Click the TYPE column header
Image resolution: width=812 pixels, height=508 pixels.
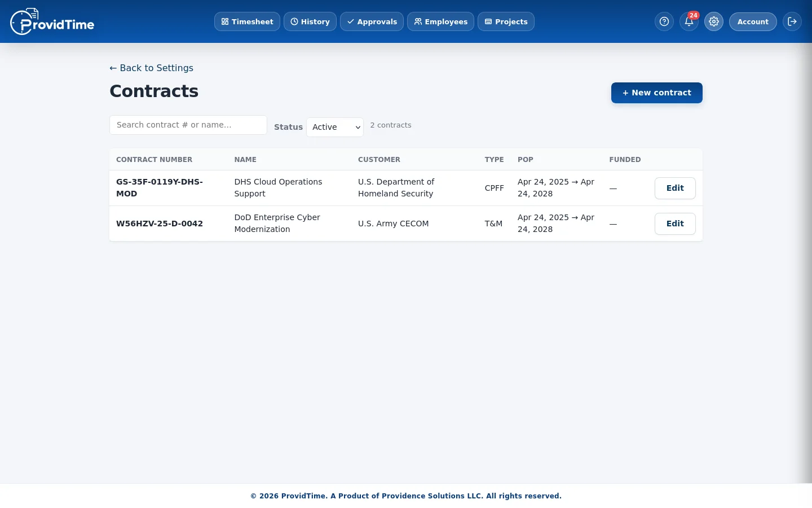[x=494, y=160]
